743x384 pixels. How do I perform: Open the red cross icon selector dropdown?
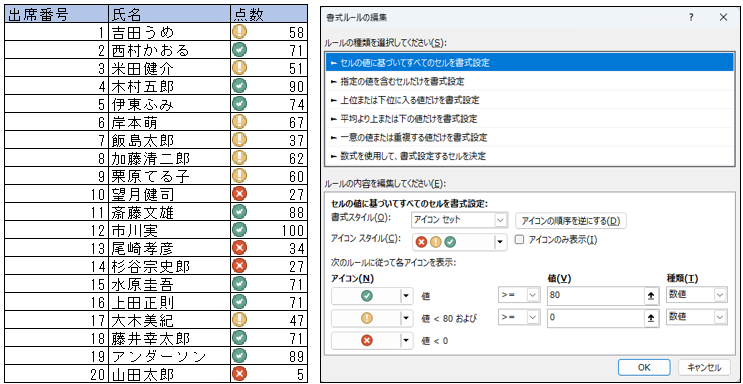pos(372,340)
